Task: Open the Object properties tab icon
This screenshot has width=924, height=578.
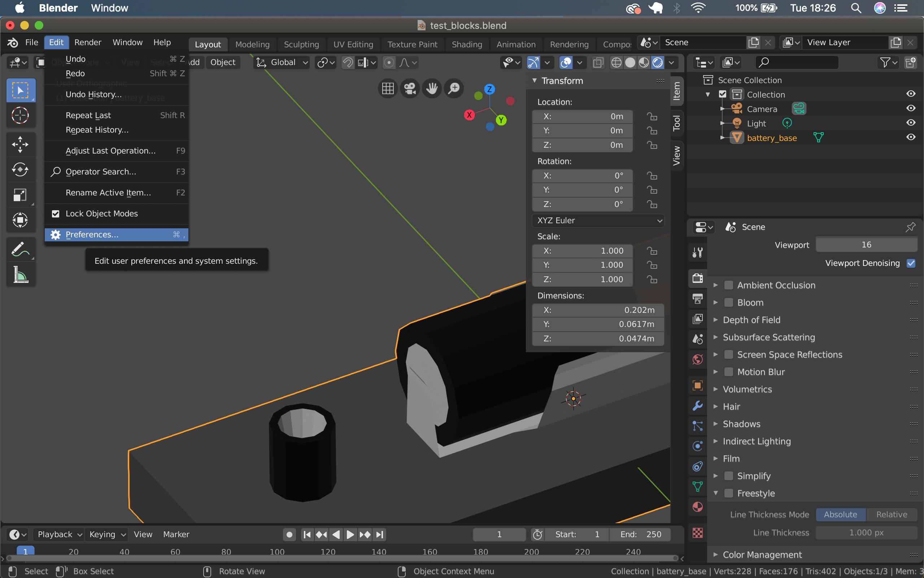Action: tap(697, 385)
